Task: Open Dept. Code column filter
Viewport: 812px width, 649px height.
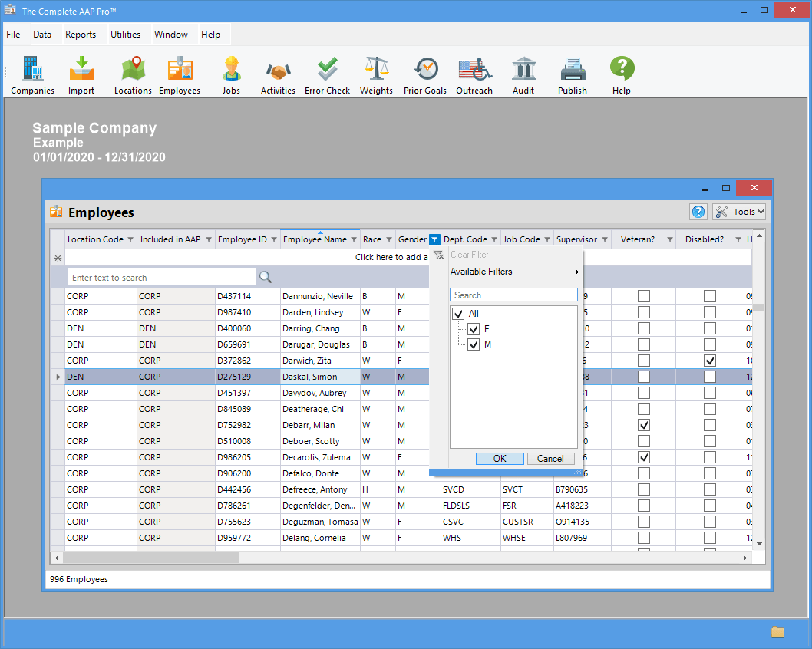Action: pyautogui.click(x=494, y=239)
